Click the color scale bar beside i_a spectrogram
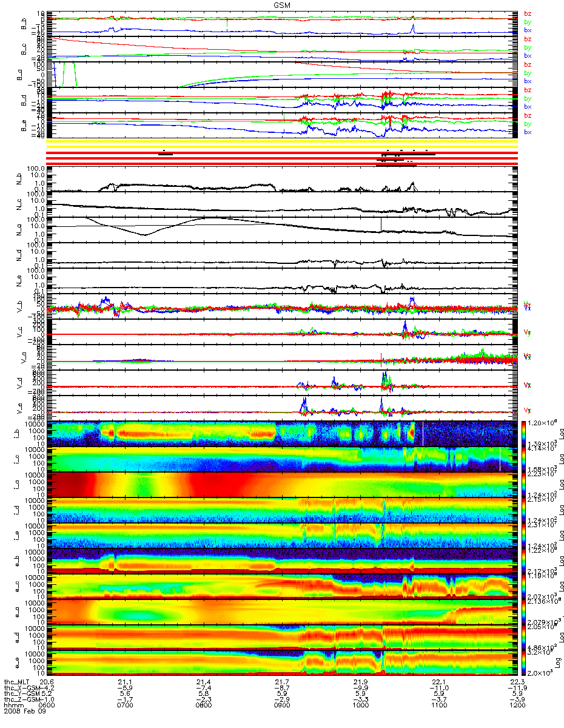This screenshot has width=564, height=728. tap(525, 484)
